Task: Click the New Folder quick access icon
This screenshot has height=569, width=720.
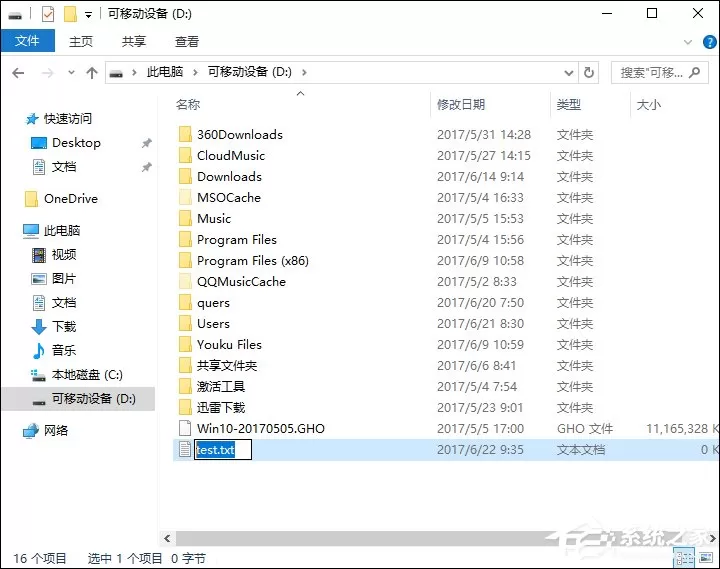Action: click(70, 14)
